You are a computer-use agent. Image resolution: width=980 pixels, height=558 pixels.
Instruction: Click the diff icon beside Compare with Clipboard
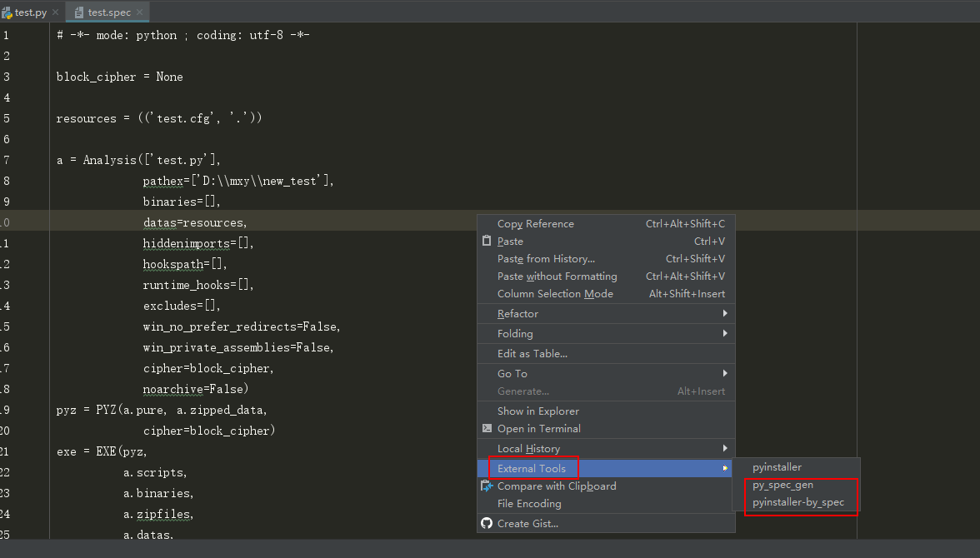click(x=487, y=486)
